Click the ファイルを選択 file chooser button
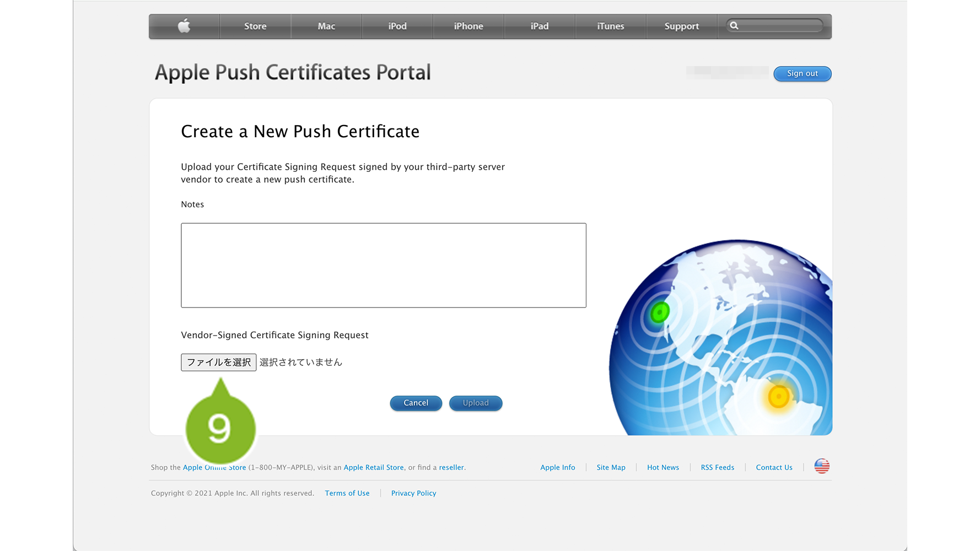 pyautogui.click(x=219, y=362)
